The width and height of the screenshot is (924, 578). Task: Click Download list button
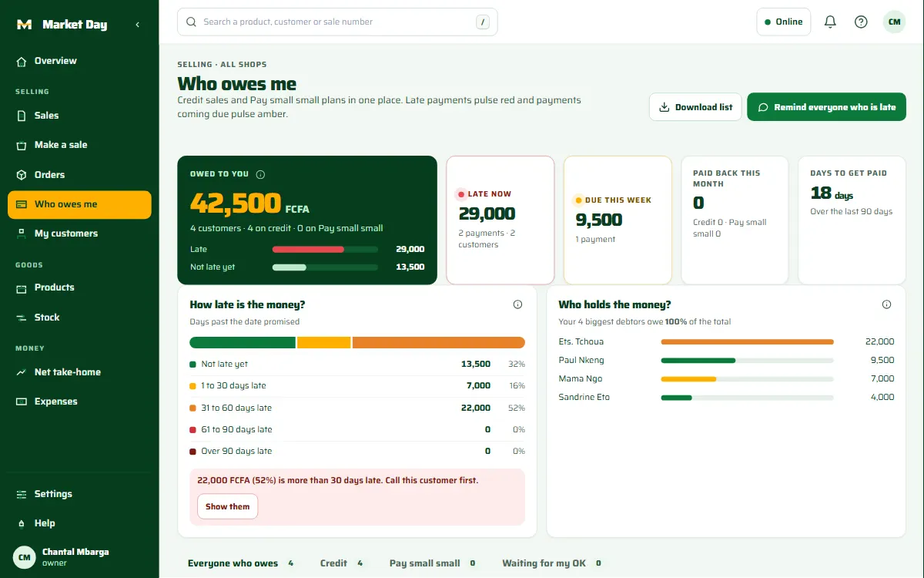tap(695, 107)
